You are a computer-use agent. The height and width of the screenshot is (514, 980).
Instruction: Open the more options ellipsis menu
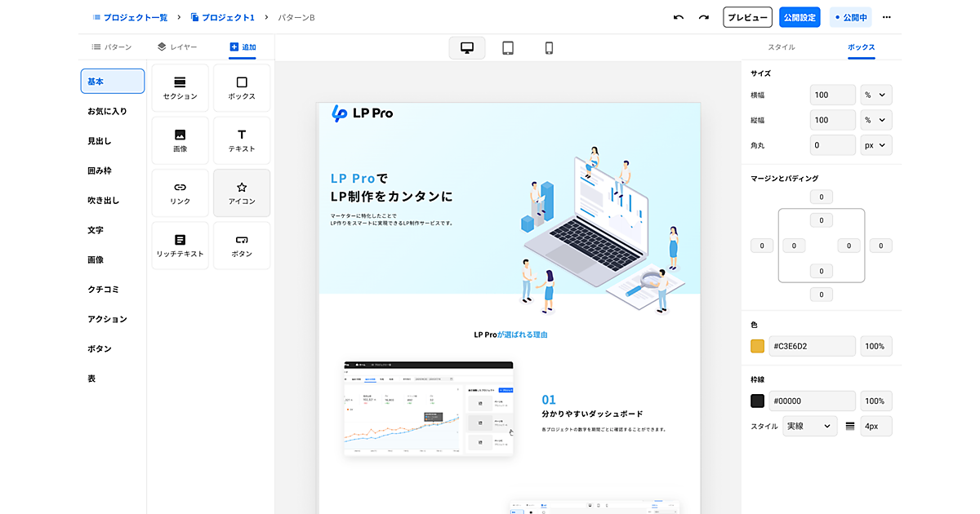(x=887, y=17)
